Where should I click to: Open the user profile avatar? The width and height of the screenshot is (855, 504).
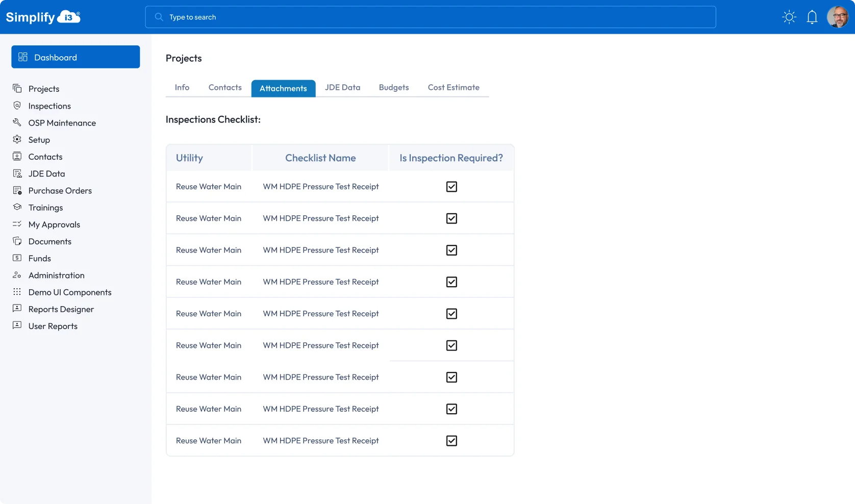[x=837, y=17]
